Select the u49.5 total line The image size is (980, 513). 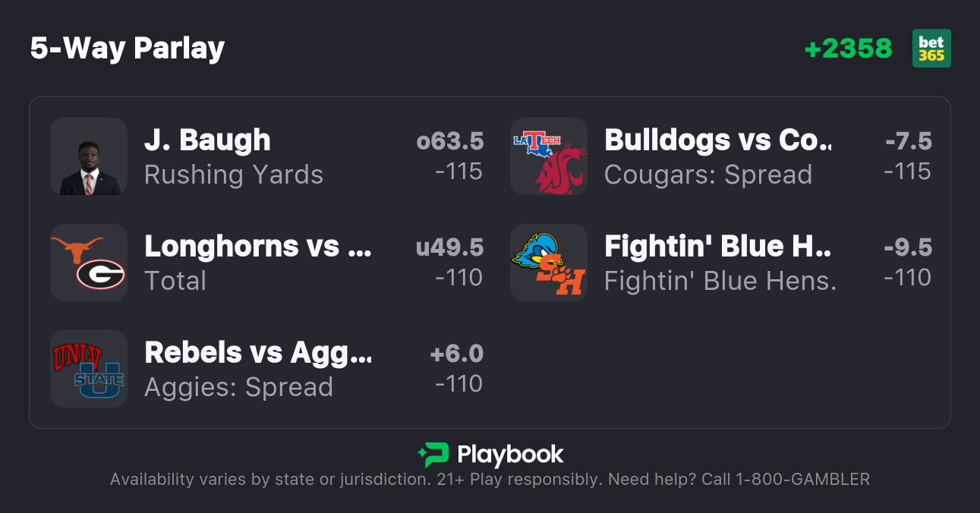point(450,247)
